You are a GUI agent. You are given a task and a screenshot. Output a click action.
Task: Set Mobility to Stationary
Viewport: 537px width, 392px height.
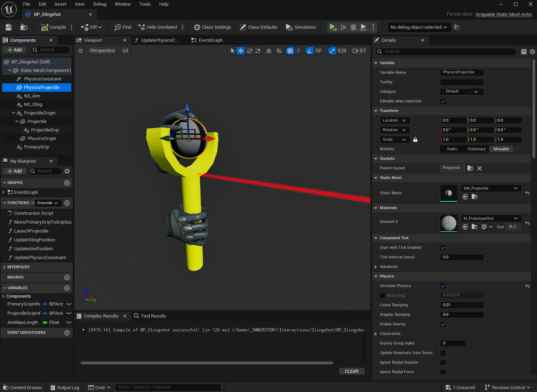tap(476, 149)
